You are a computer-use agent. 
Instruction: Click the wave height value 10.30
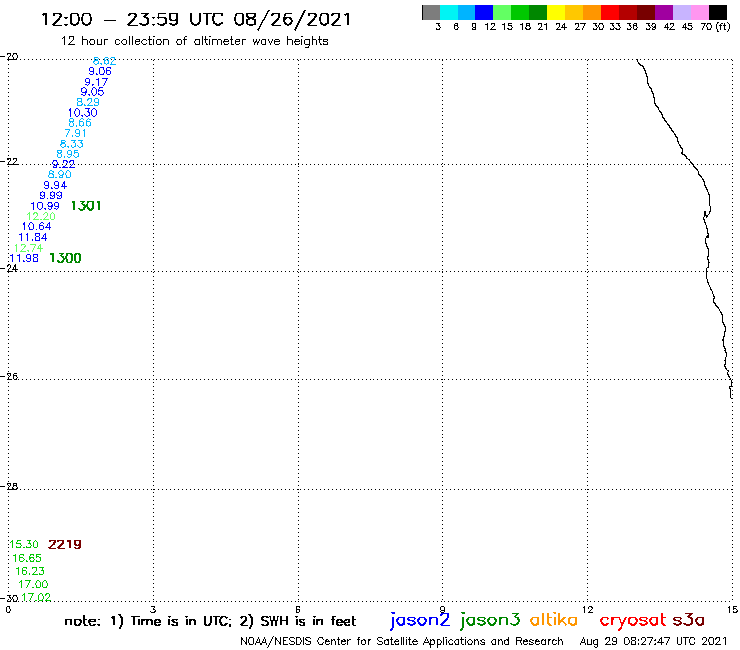click(83, 113)
